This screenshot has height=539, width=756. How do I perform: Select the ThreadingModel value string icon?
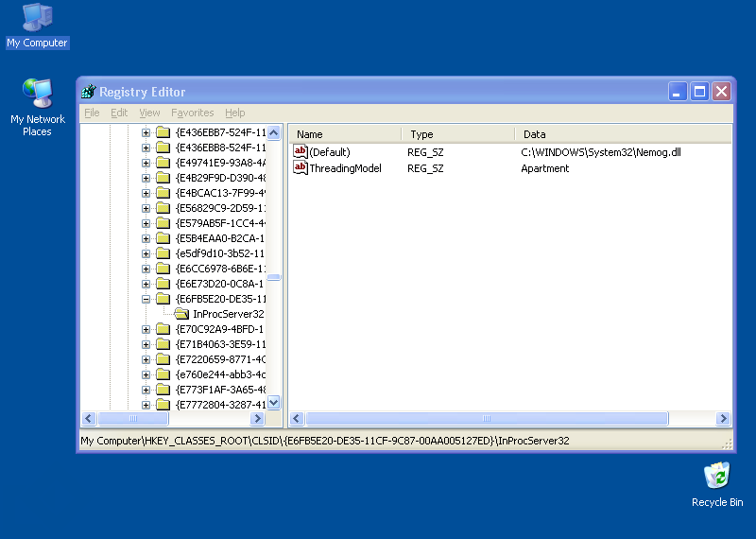click(300, 168)
